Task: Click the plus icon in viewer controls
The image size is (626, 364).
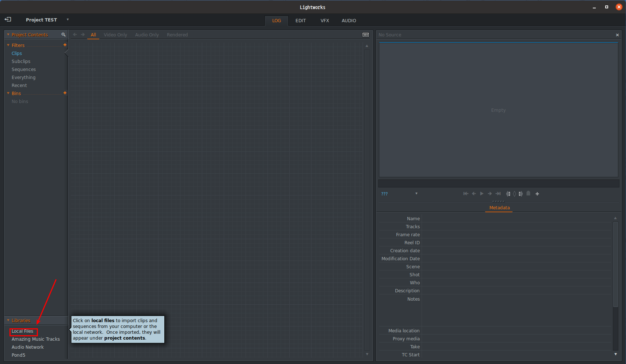Action: tap(537, 194)
